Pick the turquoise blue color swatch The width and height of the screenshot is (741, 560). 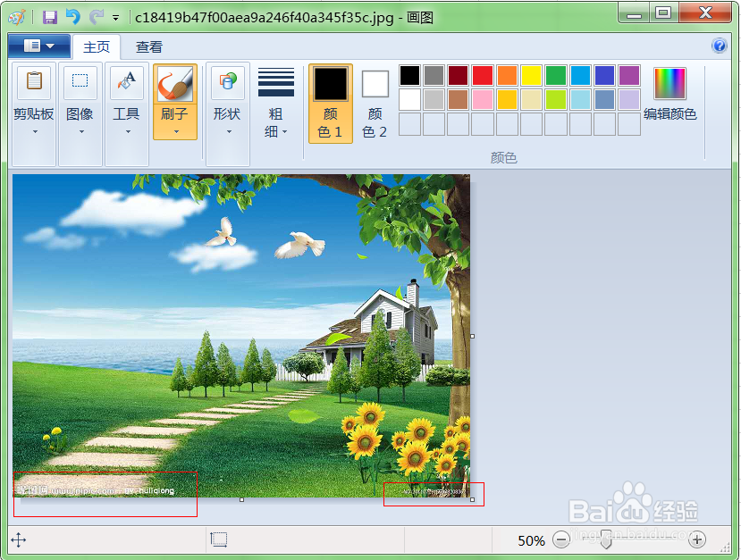click(580, 75)
